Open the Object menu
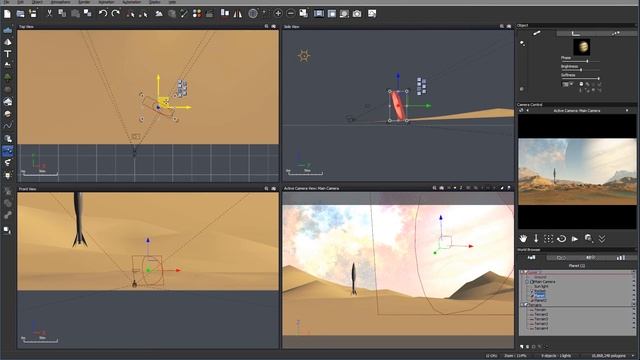The image size is (640, 360). 37,2
